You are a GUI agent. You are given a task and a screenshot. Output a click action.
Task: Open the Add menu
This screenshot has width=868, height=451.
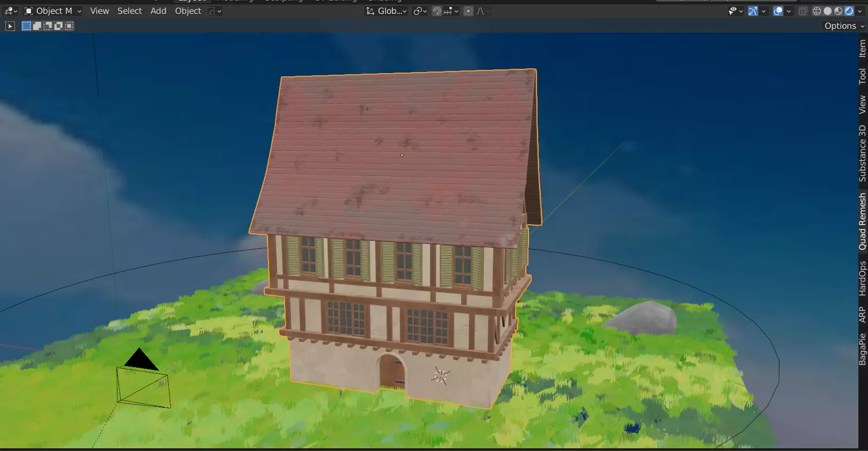click(x=159, y=11)
